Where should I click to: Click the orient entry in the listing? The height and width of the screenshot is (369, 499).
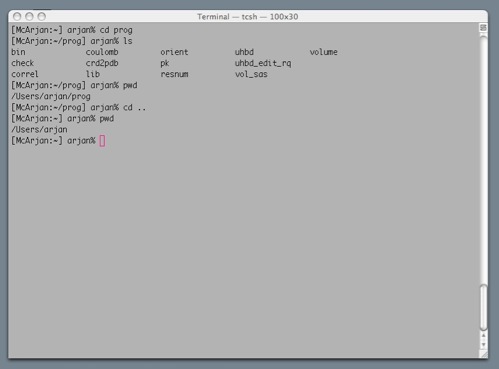pyautogui.click(x=174, y=52)
